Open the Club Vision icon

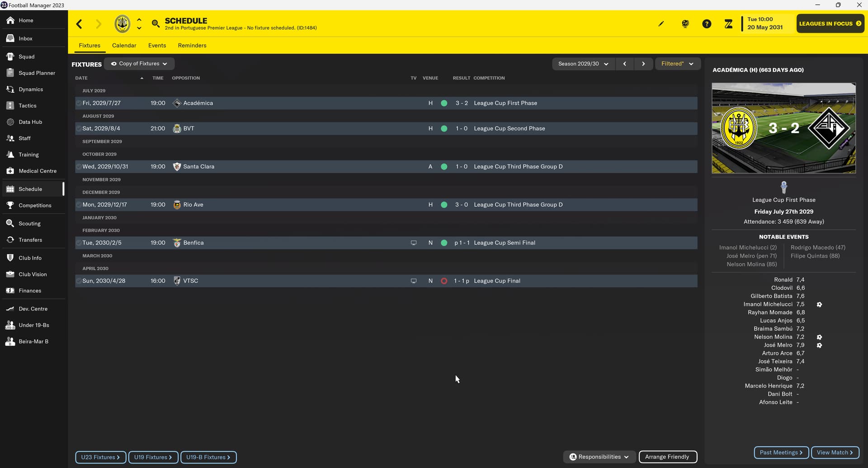(10, 274)
